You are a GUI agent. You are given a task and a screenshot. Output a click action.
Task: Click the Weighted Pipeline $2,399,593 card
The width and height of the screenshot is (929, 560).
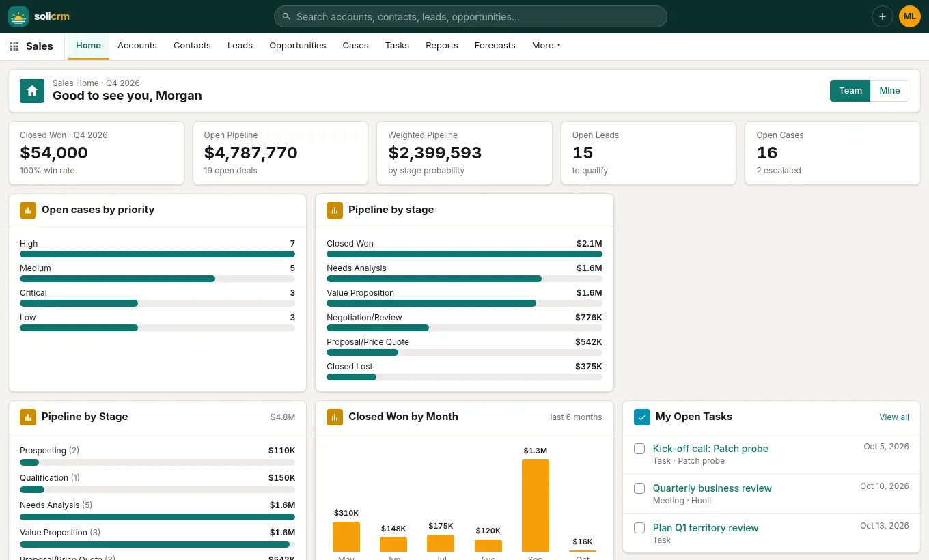pyautogui.click(x=464, y=153)
